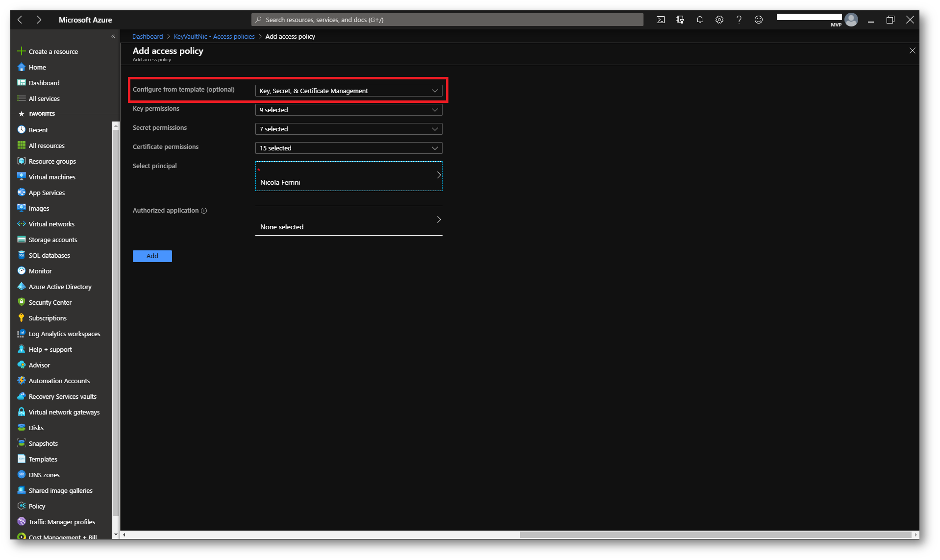Collapse the left sidebar menu
The width and height of the screenshot is (940, 560).
(113, 36)
